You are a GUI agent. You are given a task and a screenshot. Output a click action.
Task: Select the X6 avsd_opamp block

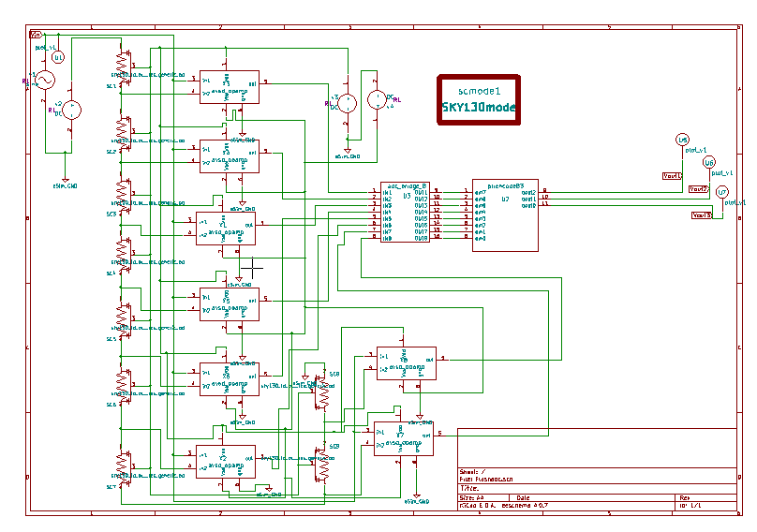click(x=230, y=379)
